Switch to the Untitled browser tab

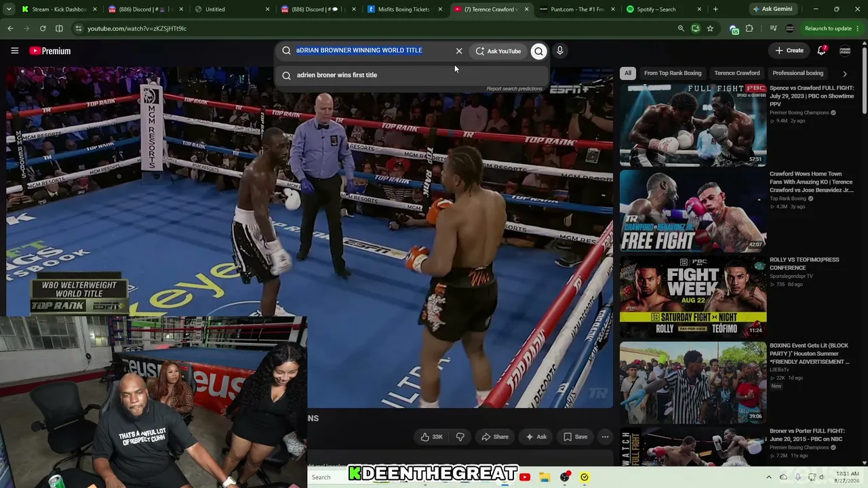(x=231, y=9)
